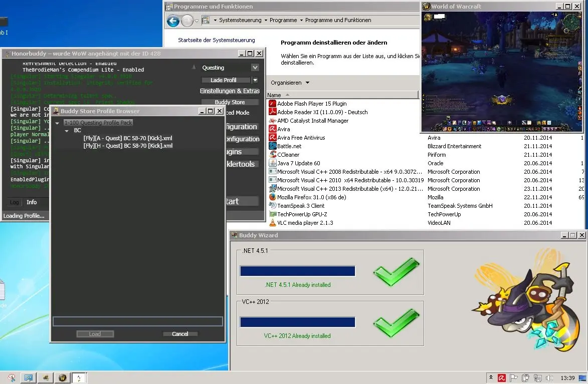588x384 pixels.
Task: Select the Visual C++ 2010 Redistributable name
Action: click(x=350, y=180)
